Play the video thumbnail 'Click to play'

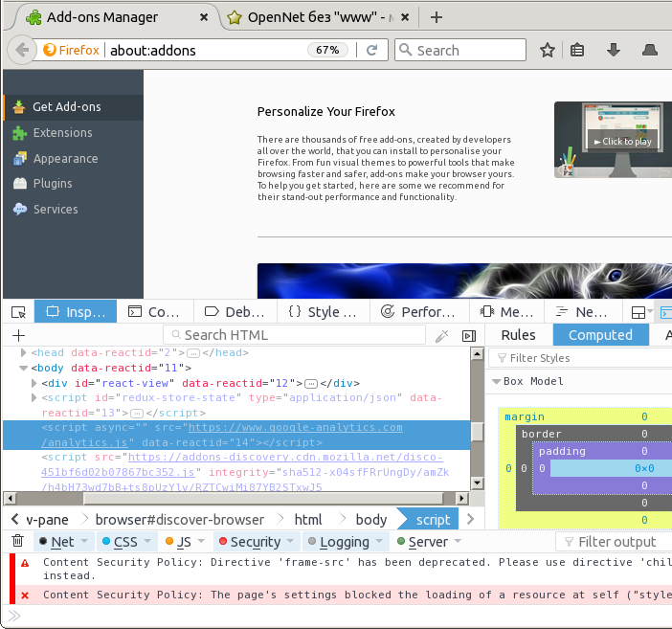622,141
